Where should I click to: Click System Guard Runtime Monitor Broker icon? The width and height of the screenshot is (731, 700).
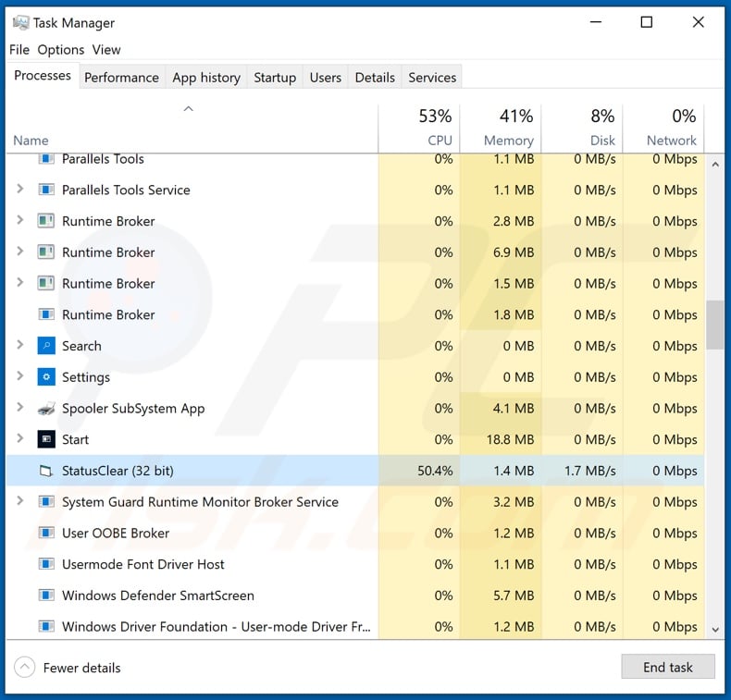46,501
